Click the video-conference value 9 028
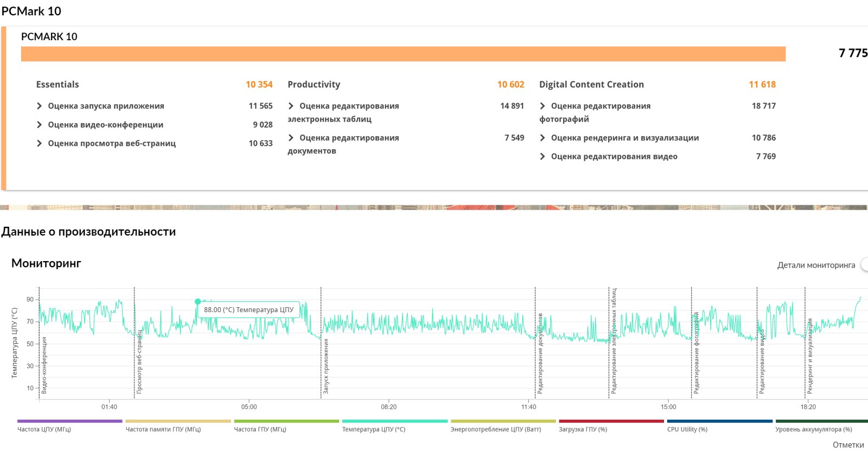This screenshot has height=456, width=868. (263, 125)
